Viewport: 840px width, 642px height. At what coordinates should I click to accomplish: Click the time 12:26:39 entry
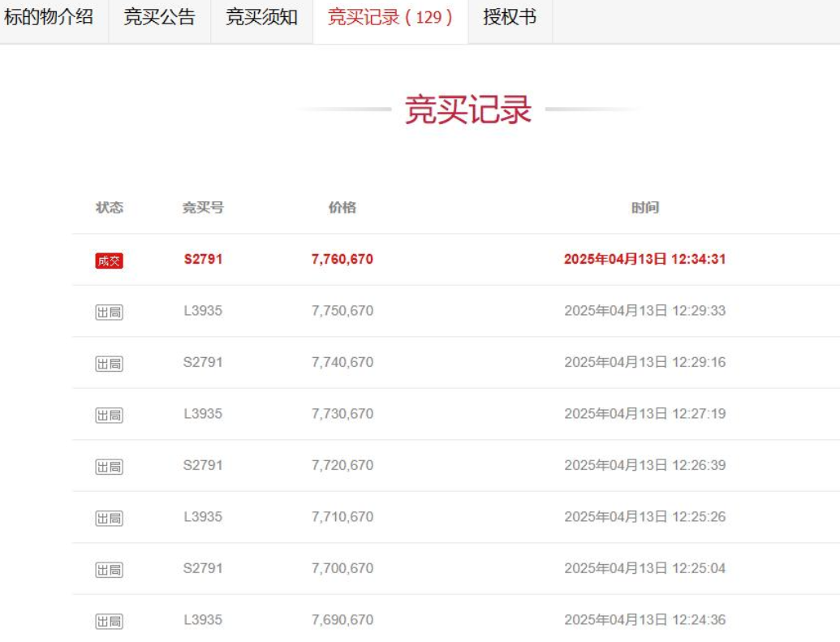coord(645,464)
